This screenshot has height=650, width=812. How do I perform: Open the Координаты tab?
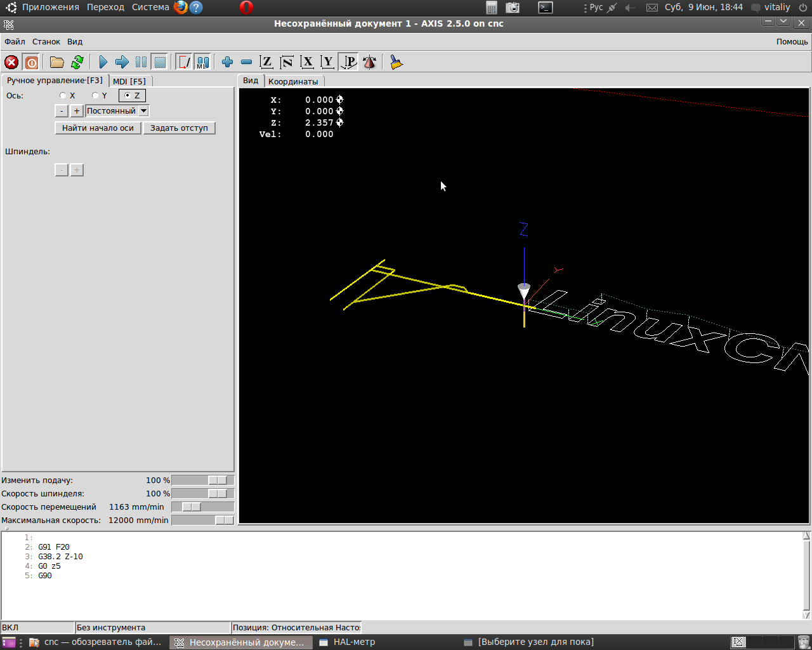[292, 81]
